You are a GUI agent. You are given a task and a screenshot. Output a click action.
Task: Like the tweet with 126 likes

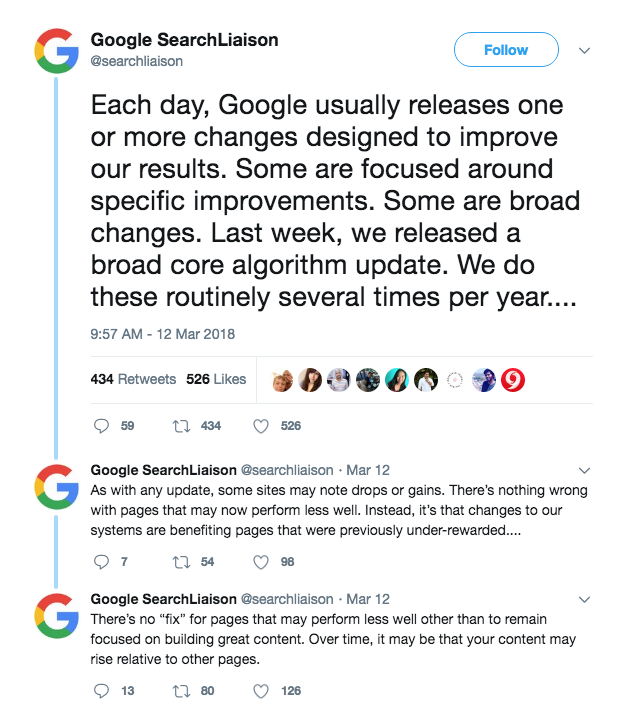pos(261,691)
